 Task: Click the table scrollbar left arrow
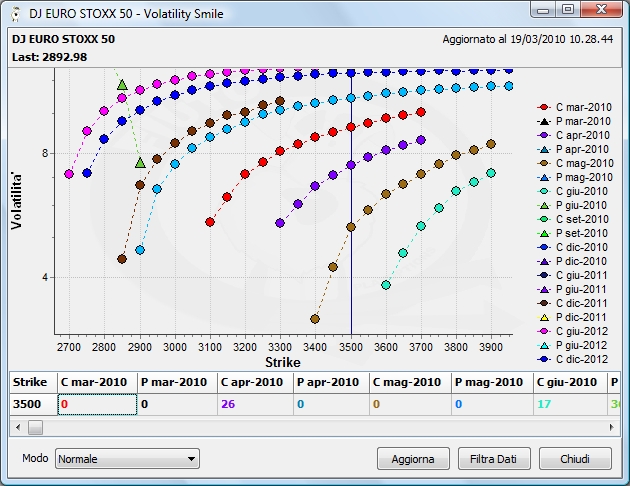(x=18, y=427)
